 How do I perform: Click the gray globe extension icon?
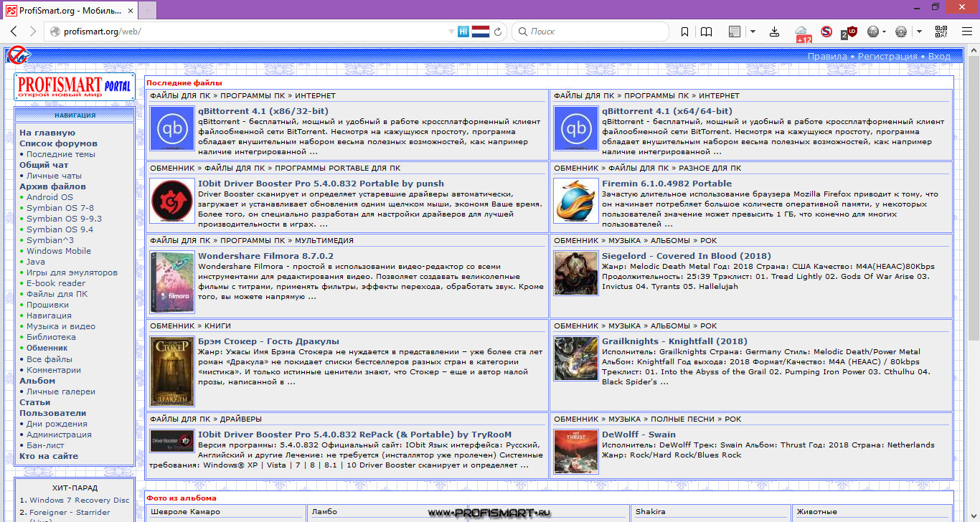pos(873,32)
